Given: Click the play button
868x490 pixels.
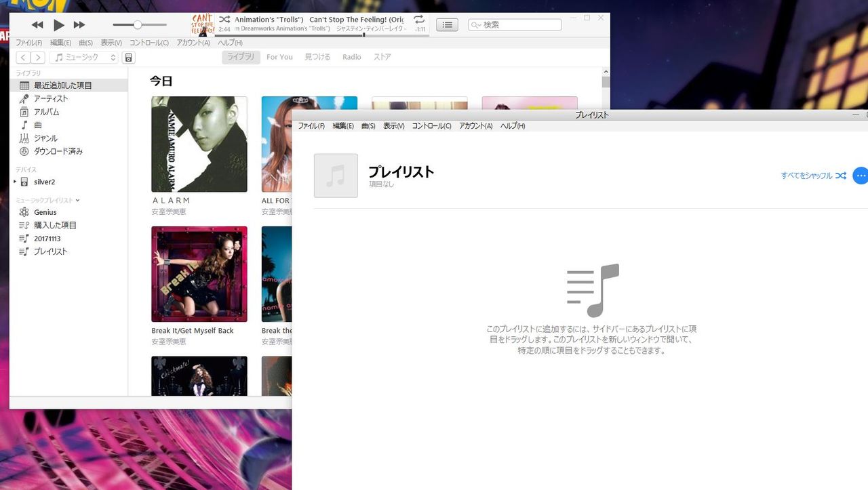Looking at the screenshot, I should (59, 25).
